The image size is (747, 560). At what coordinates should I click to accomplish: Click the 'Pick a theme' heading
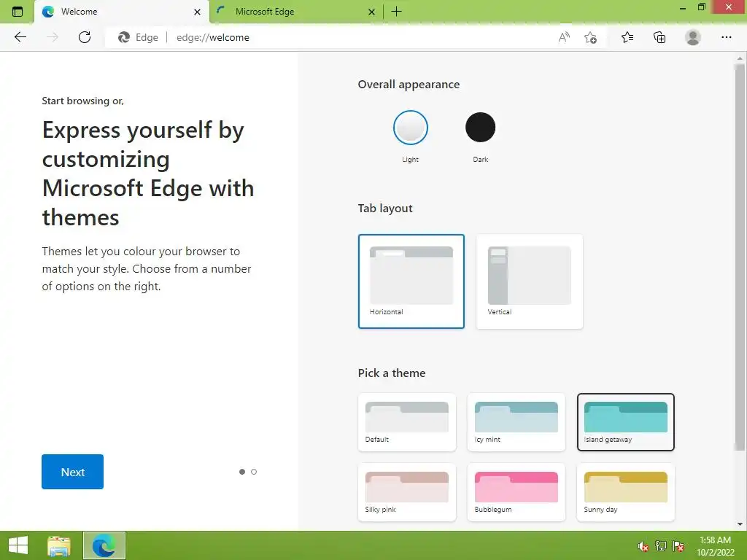pos(392,373)
